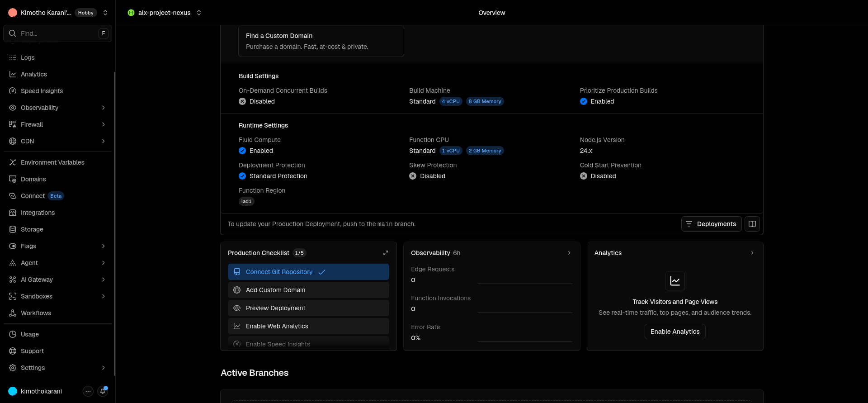Click the Enable Analytics button
The image size is (868, 403).
(675, 332)
